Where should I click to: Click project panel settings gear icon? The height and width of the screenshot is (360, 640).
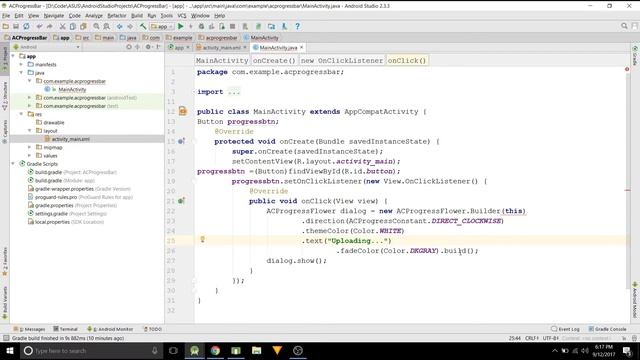click(148, 47)
